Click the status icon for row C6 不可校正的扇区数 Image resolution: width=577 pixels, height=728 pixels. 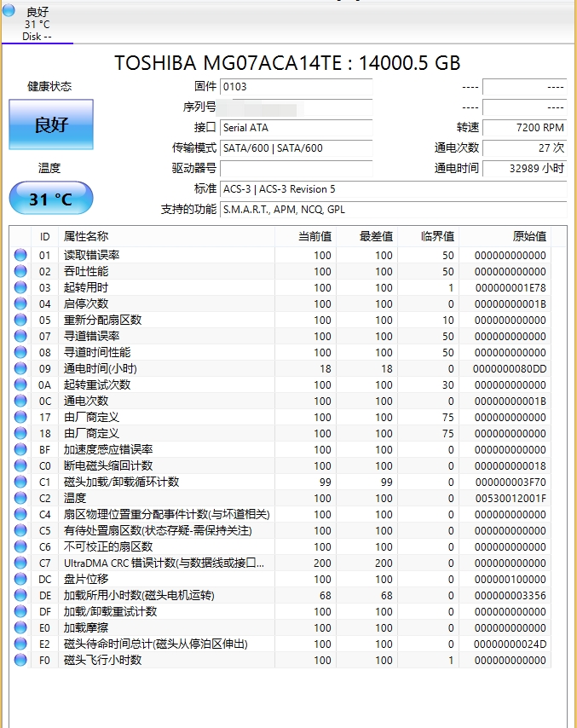pyautogui.click(x=20, y=546)
